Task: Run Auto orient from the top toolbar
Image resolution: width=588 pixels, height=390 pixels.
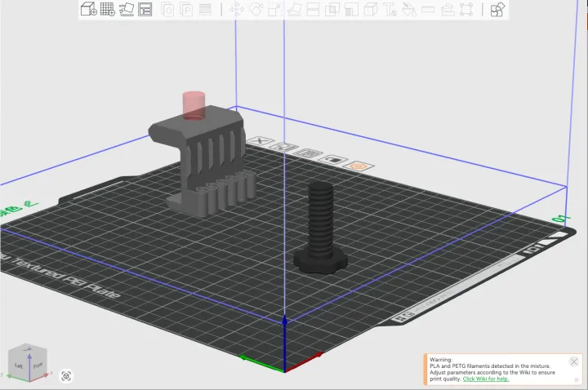Action: 127,9
